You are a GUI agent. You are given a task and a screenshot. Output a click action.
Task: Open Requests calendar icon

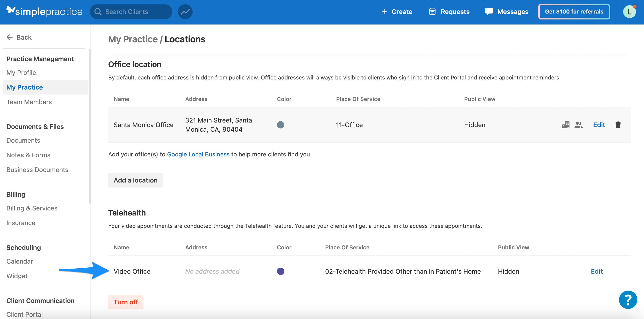[432, 12]
